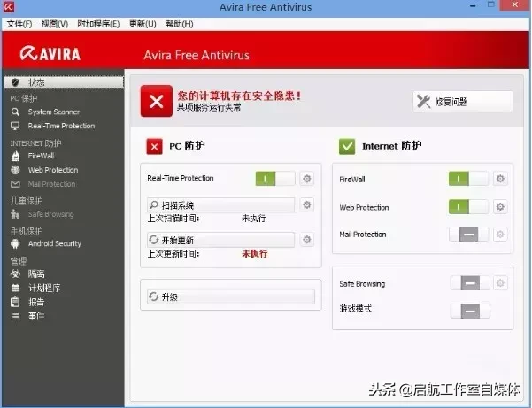Click the Safe Browsing family icon in sidebar
The image size is (532, 408).
[15, 214]
